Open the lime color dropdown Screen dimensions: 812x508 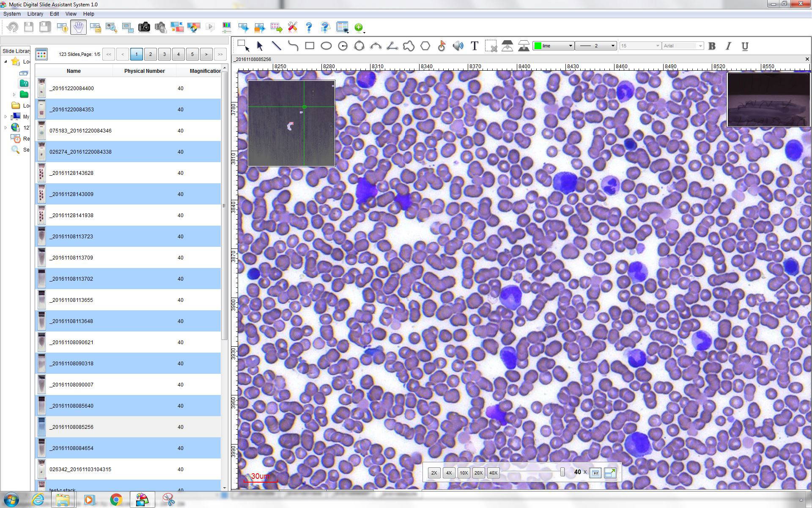571,46
